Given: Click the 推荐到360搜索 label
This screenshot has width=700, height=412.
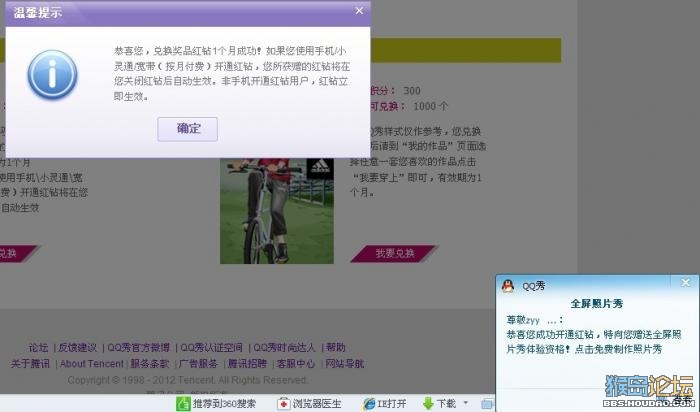Looking at the screenshot, I should tap(224, 404).
